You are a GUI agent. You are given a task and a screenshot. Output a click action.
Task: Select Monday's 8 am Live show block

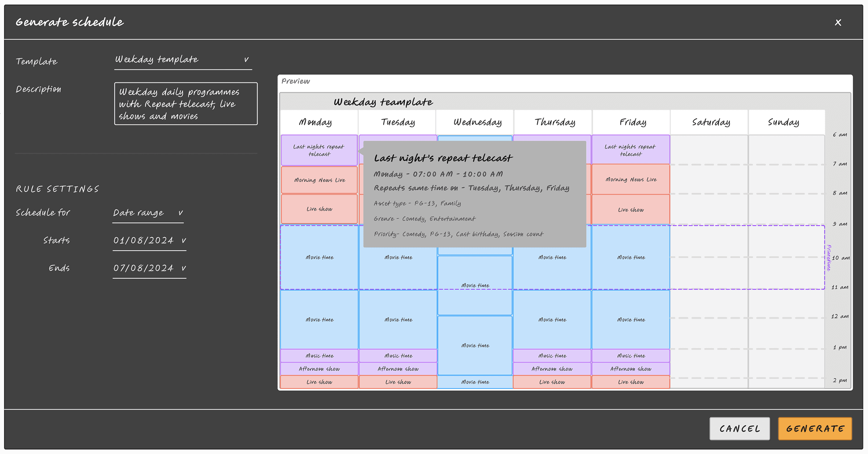click(x=319, y=209)
